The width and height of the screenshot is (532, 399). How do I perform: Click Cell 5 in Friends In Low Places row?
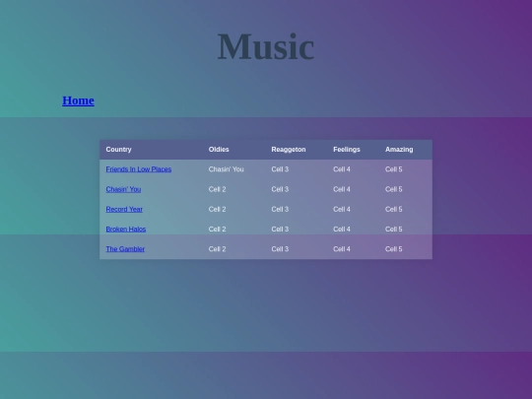pyautogui.click(x=393, y=169)
